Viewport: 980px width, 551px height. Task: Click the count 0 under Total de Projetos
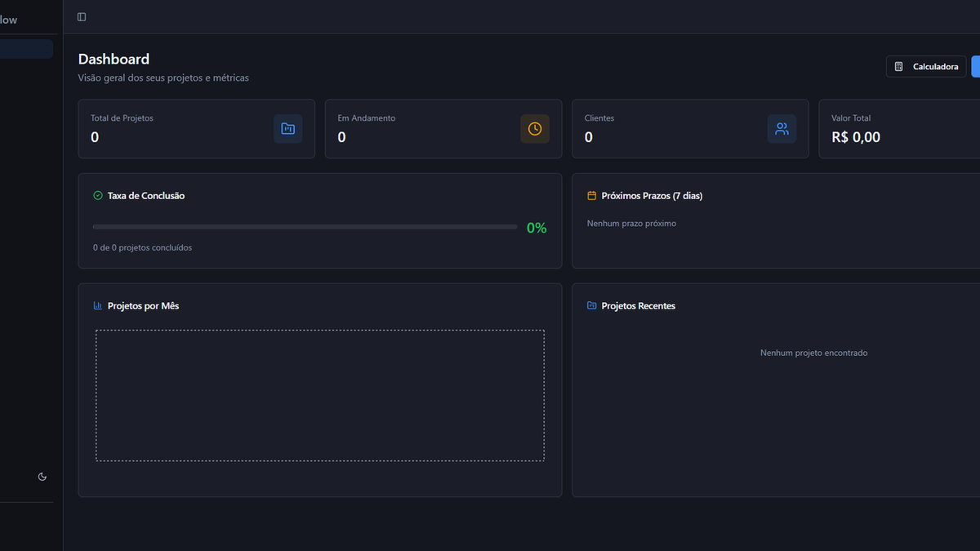[95, 137]
